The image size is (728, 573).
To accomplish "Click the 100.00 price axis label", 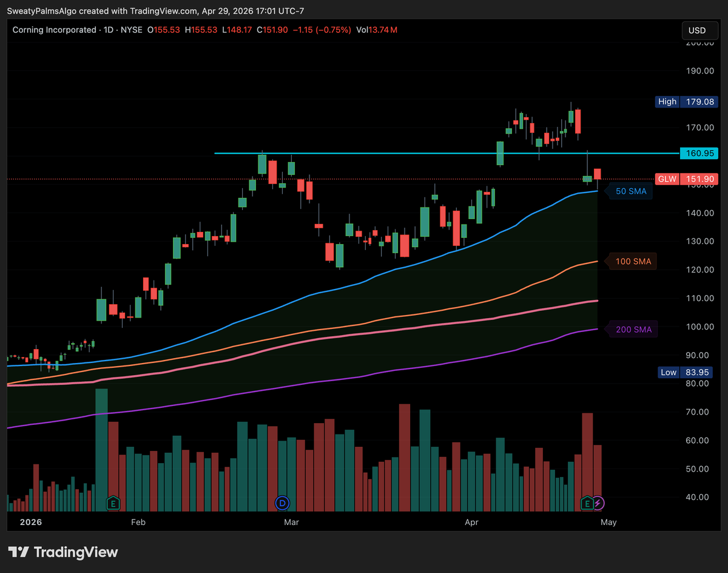I will point(699,327).
